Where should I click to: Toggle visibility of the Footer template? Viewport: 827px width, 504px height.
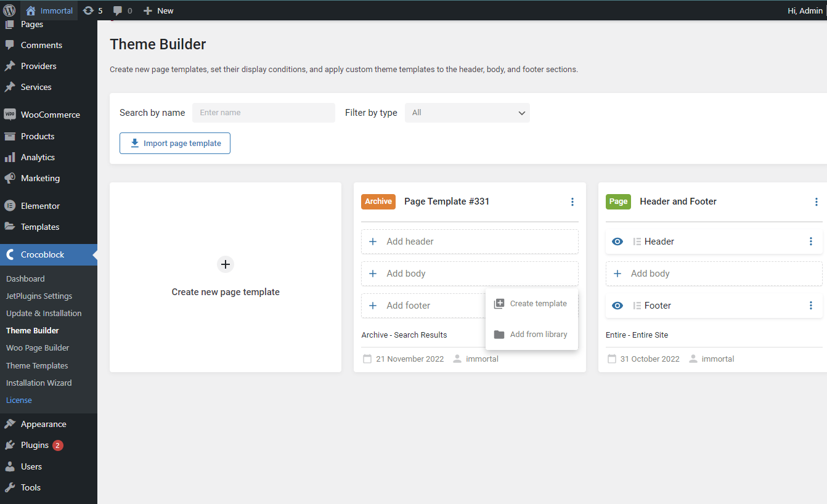click(617, 306)
